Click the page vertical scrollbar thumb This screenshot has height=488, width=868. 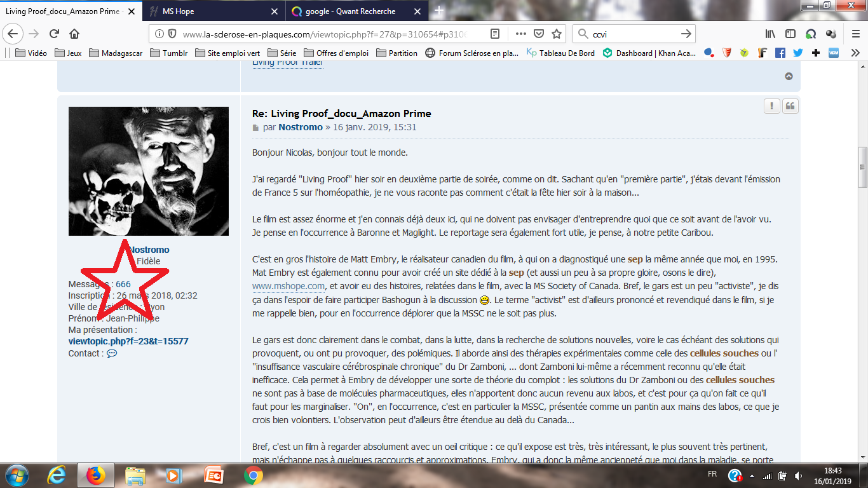862,166
